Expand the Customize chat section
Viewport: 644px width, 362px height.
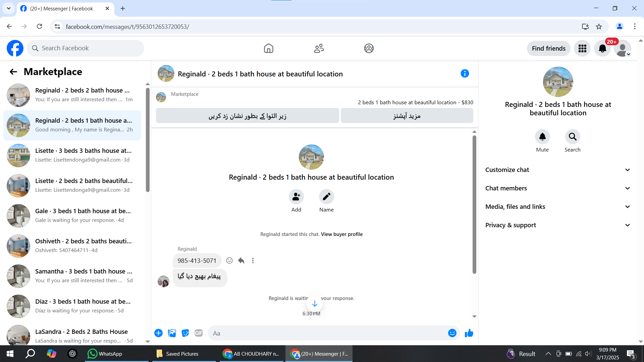point(558,170)
